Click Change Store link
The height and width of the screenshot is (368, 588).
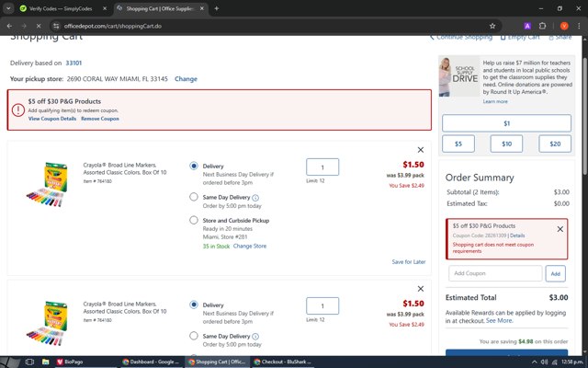pyautogui.click(x=250, y=246)
